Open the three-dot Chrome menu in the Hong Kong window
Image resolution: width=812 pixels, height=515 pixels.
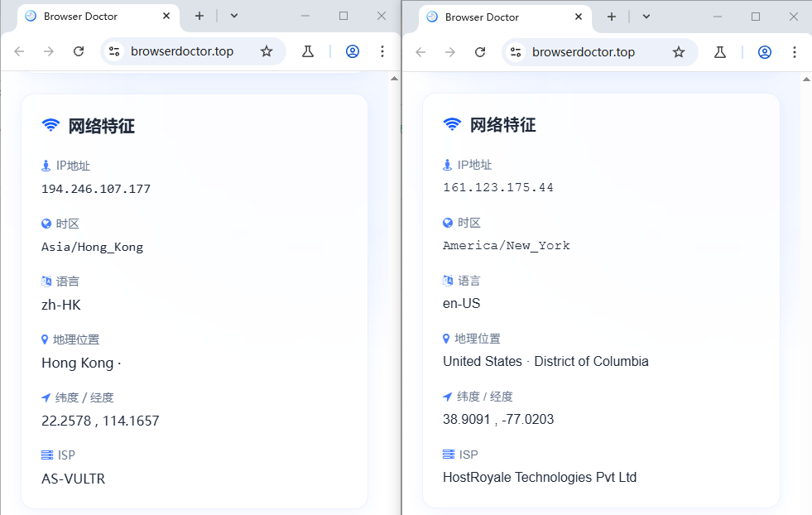pyautogui.click(x=382, y=51)
